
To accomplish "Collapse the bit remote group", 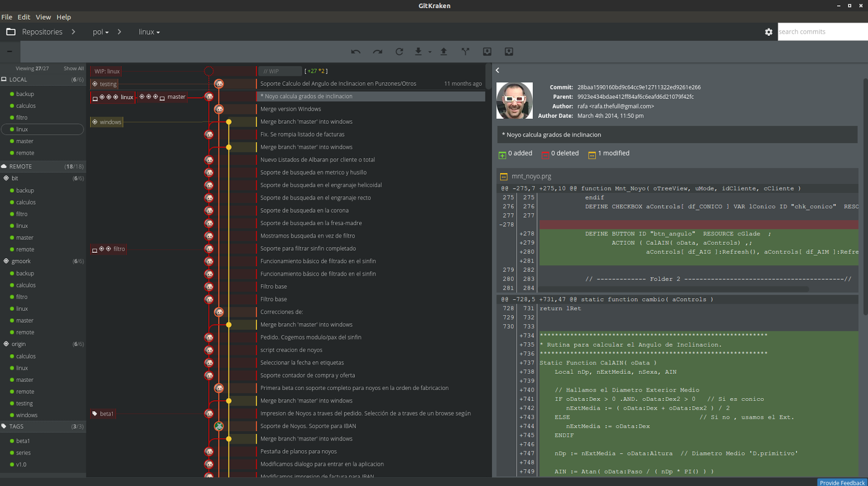I will [43, 178].
